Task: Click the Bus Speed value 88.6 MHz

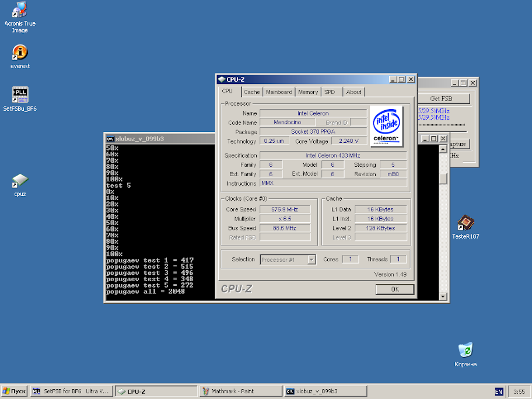Action: (285, 228)
